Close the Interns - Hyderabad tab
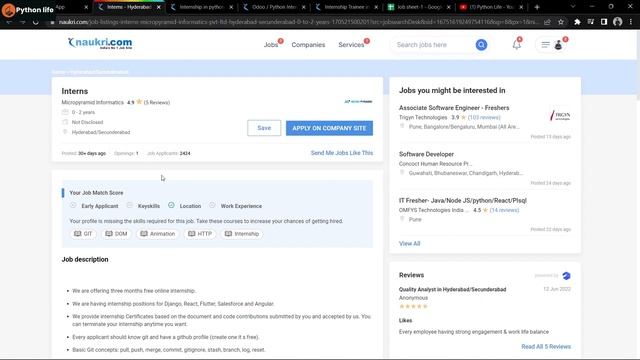Viewport: 640px width, 360px height. tap(159, 7)
